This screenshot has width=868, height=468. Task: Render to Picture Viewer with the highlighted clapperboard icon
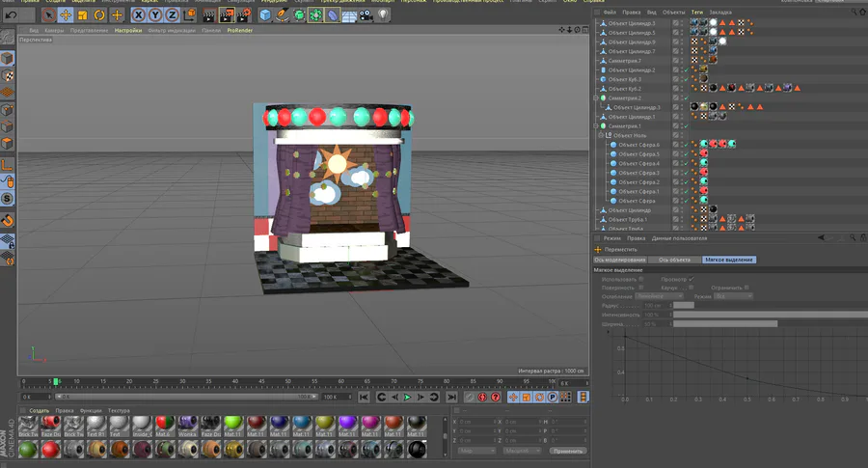[x=227, y=14]
